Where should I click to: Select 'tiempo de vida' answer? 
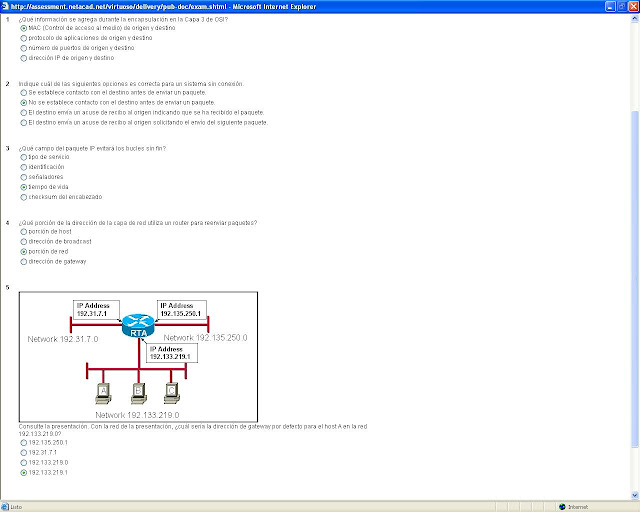24,187
